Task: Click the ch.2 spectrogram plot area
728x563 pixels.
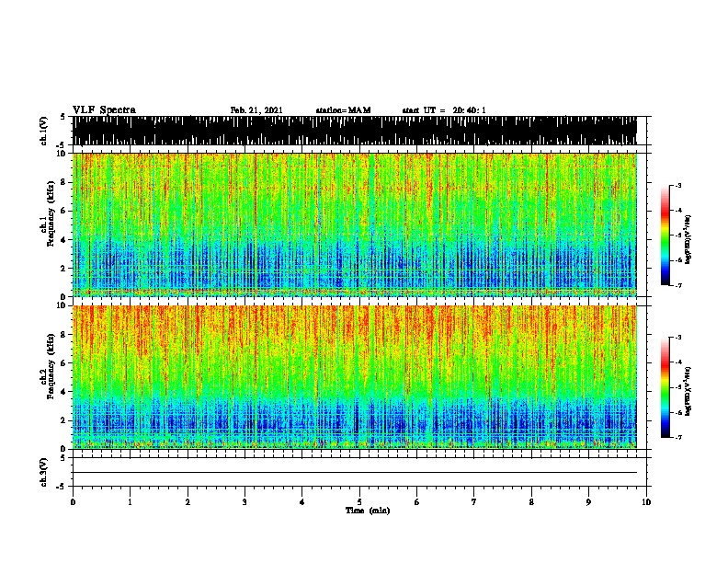Action: click(x=354, y=377)
